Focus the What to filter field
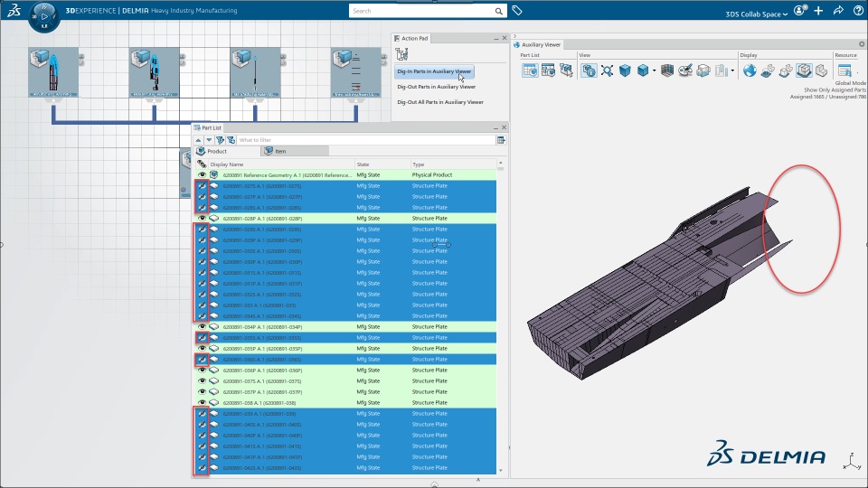 [x=366, y=140]
